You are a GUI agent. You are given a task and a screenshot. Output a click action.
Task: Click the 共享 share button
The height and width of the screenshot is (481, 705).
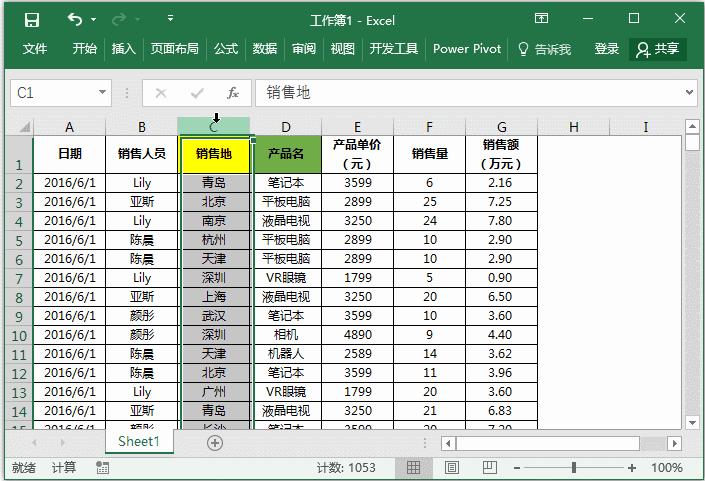coord(658,49)
